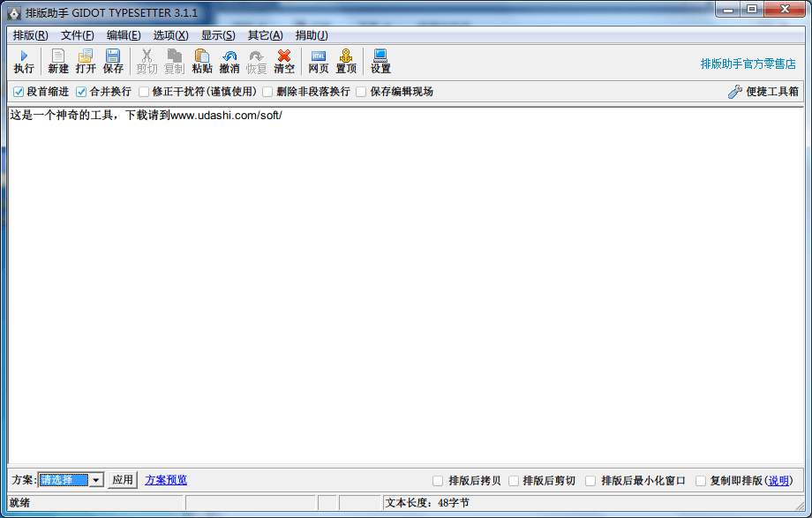Visit 排版助手官方零售店 link
Image resolution: width=812 pixels, height=518 pixels.
(748, 64)
